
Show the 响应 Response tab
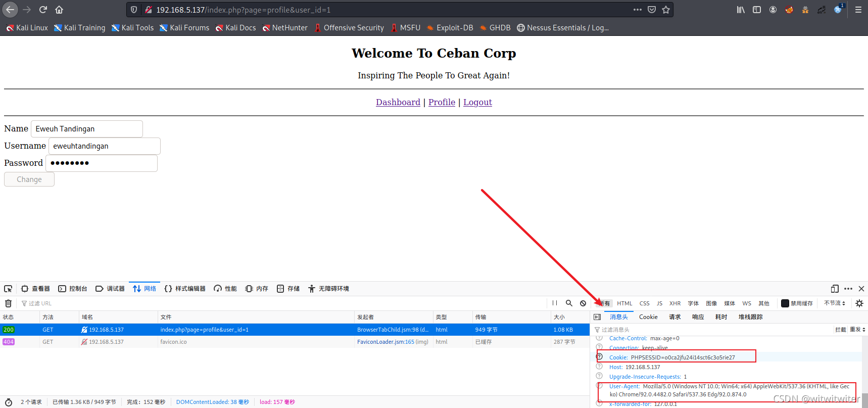click(698, 317)
